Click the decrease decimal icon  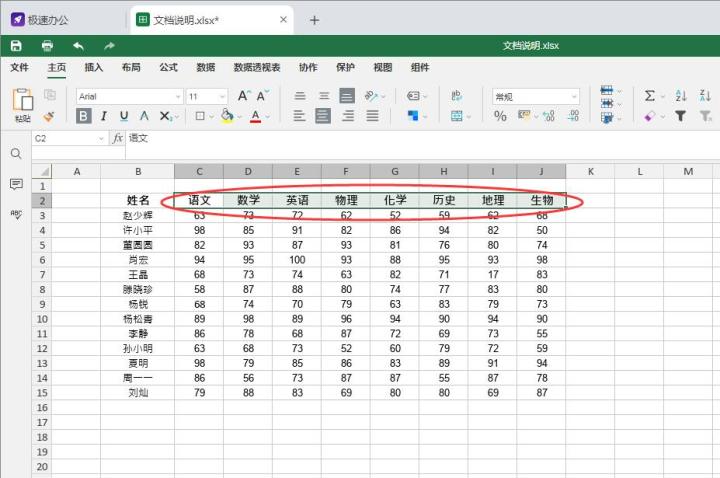pyautogui.click(x=549, y=116)
